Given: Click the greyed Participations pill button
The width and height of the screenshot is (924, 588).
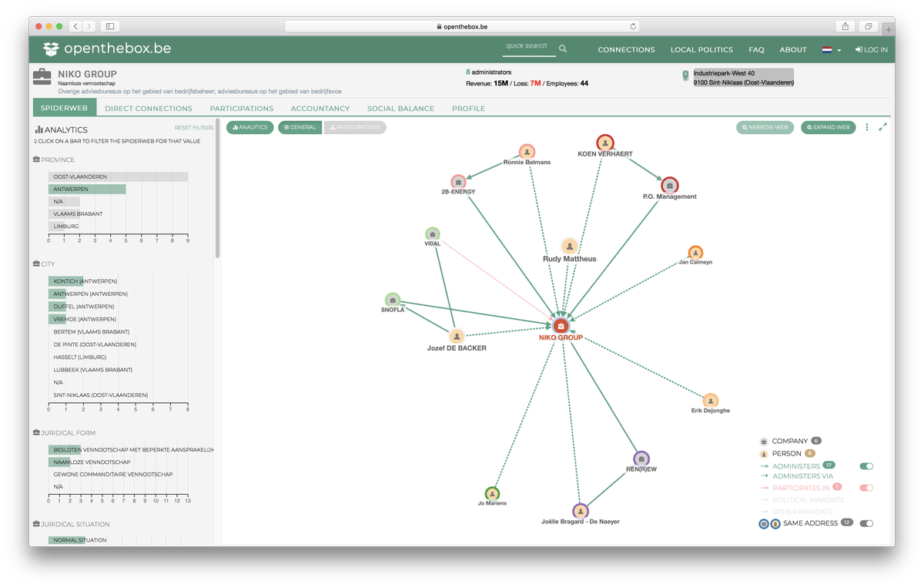Looking at the screenshot, I should point(355,127).
